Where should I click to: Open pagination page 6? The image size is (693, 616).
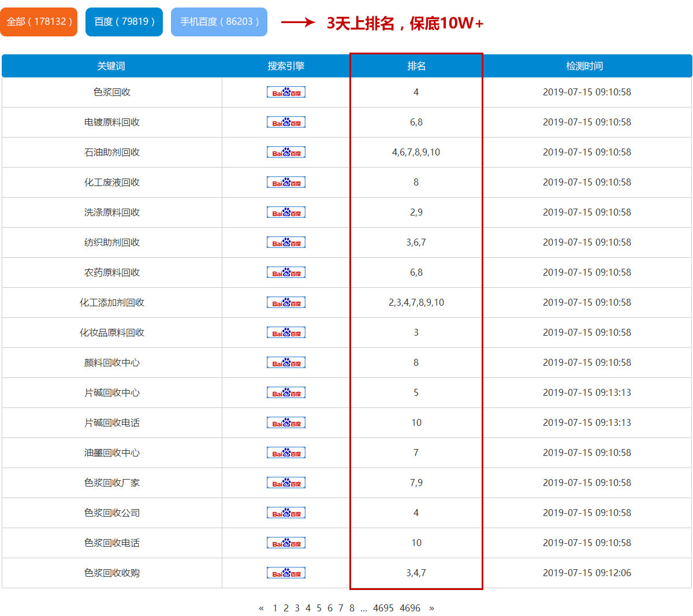coord(330,608)
